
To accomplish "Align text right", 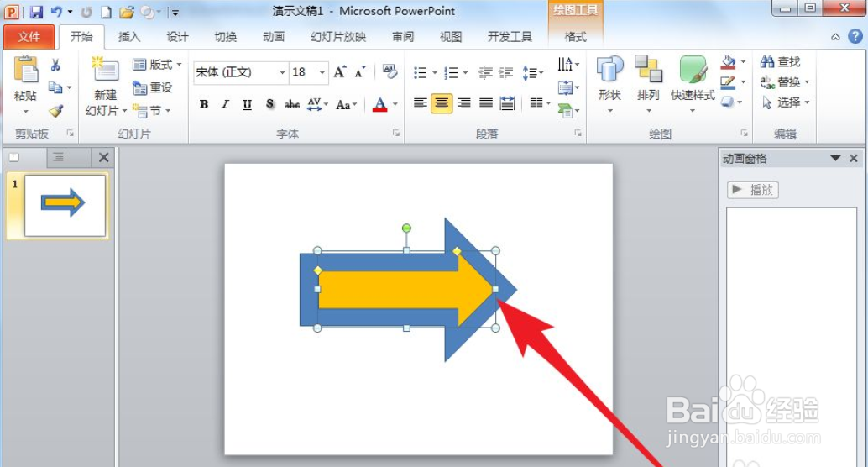I will [x=464, y=103].
